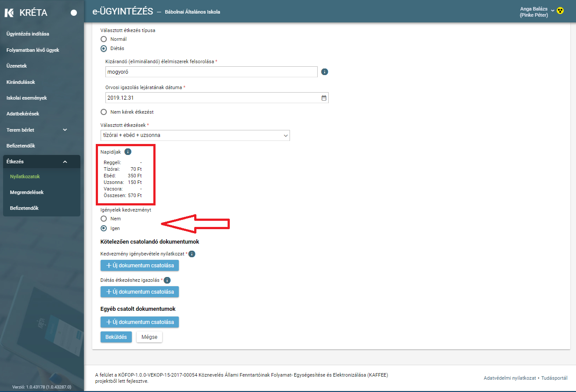Show info for Kedvezmény igénybevétele nyilatkozat
This screenshot has height=392, width=576.
point(192,254)
